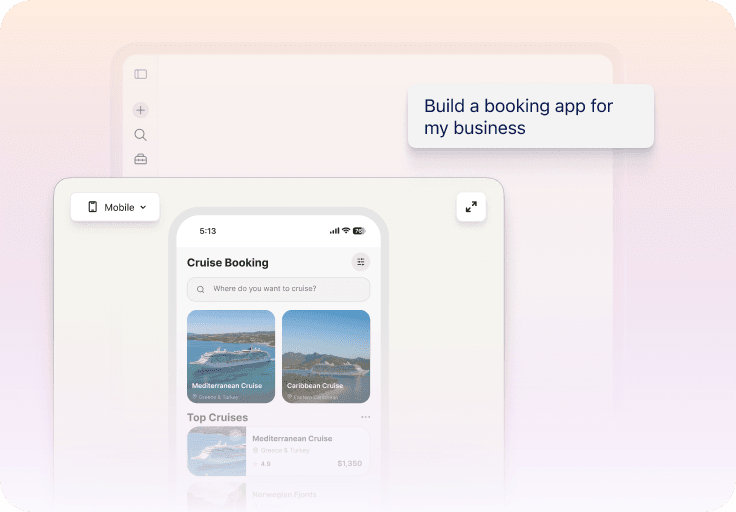Open the Caribbean Cruise image card
Viewport: 736px width, 512px height.
click(x=326, y=356)
